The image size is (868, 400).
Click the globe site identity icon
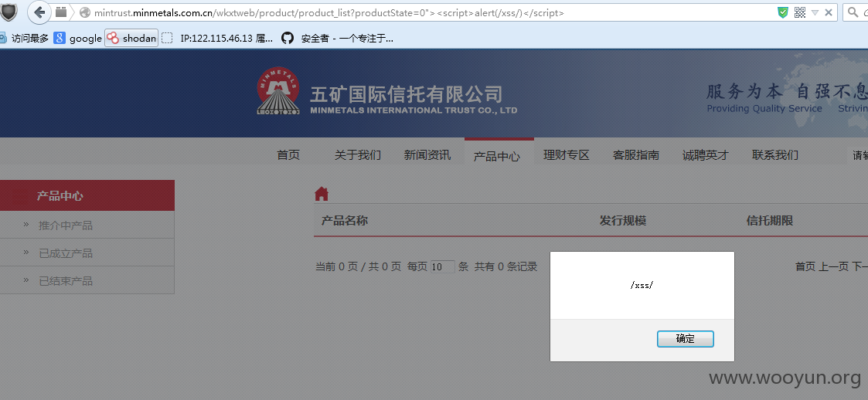(85, 12)
